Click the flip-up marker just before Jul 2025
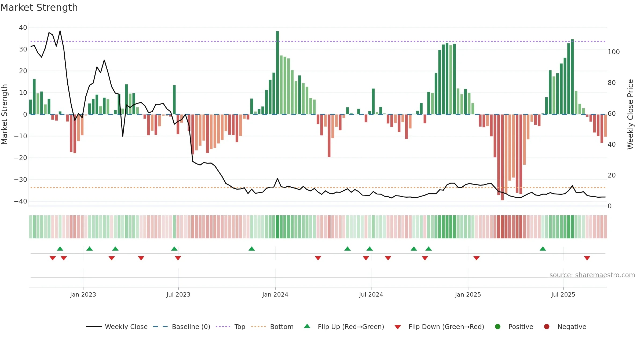 543,249
